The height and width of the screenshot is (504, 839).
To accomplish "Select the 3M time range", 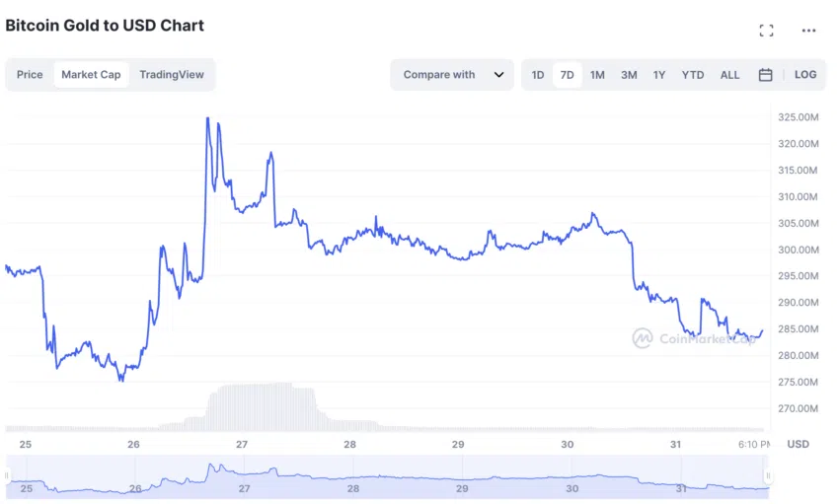I will 629,75.
